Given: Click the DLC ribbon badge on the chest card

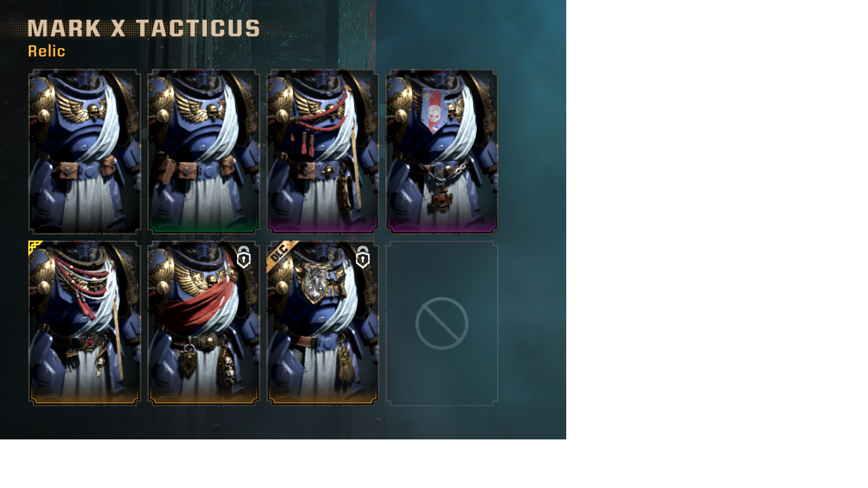Looking at the screenshot, I should [x=281, y=252].
